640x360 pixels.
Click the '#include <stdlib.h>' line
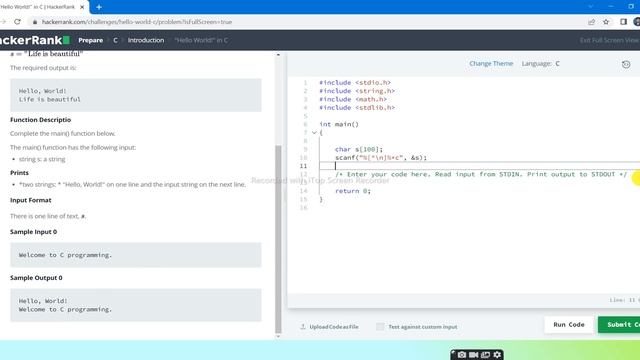click(357, 108)
